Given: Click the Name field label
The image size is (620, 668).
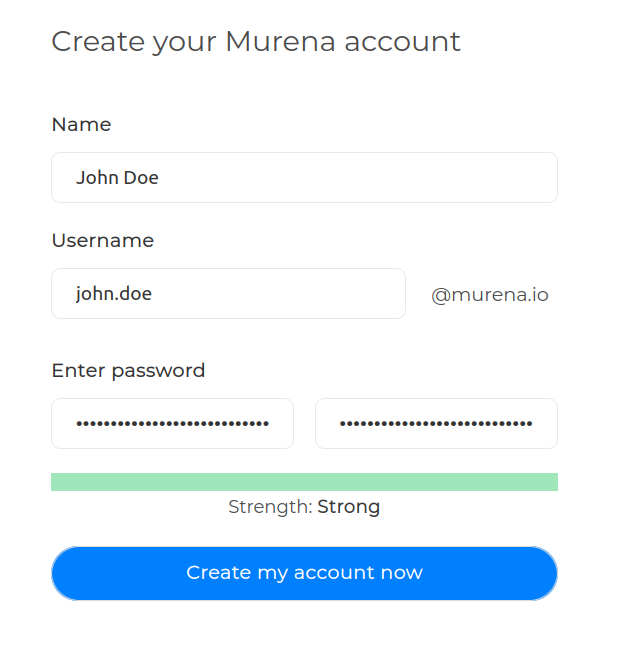Looking at the screenshot, I should (81, 125).
